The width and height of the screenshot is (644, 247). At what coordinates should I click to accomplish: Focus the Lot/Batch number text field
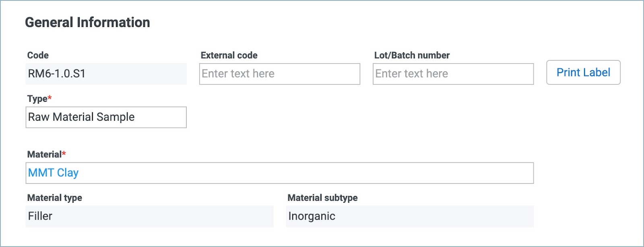(x=453, y=74)
